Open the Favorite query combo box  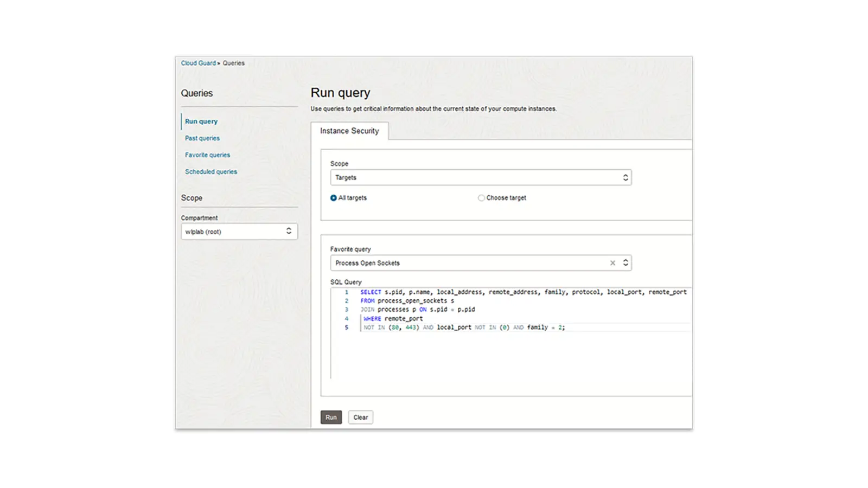[481, 263]
